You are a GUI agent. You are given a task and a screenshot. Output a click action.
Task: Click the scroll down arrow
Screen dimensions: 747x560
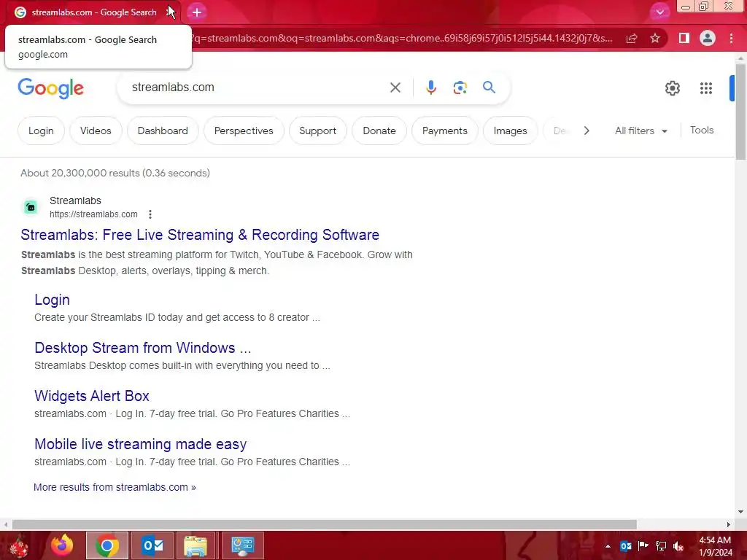(x=740, y=512)
